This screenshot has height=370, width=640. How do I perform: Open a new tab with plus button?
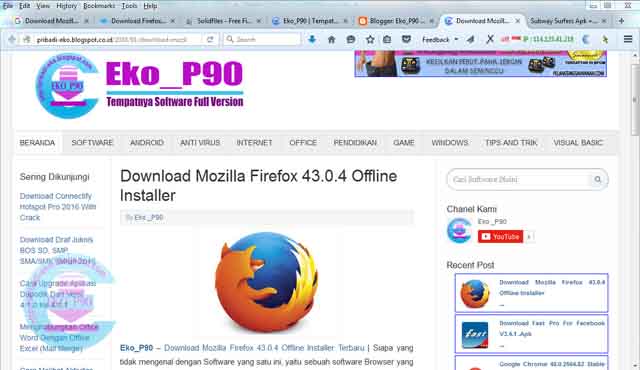pos(621,21)
